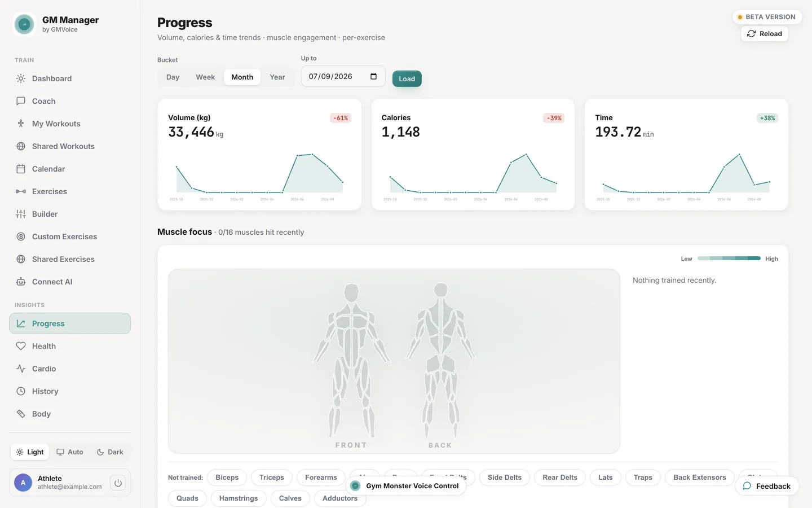Navigate to the History page
Viewport: 812px width, 508px height.
(70, 391)
